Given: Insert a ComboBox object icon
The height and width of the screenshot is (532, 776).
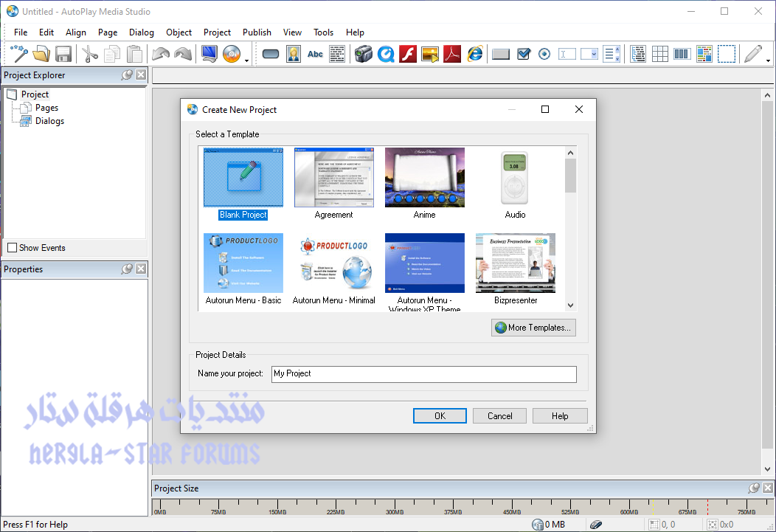Looking at the screenshot, I should 589,53.
